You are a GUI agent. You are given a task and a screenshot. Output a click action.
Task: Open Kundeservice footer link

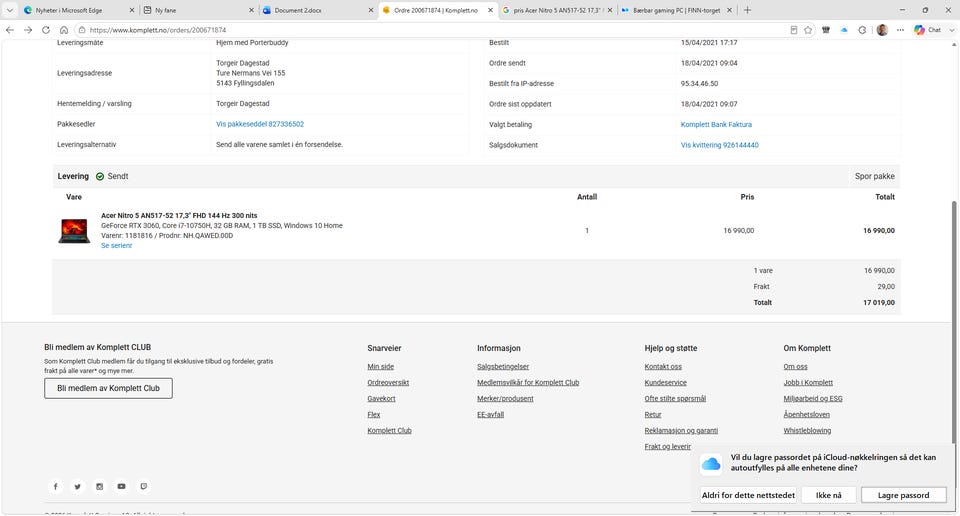[x=665, y=383]
